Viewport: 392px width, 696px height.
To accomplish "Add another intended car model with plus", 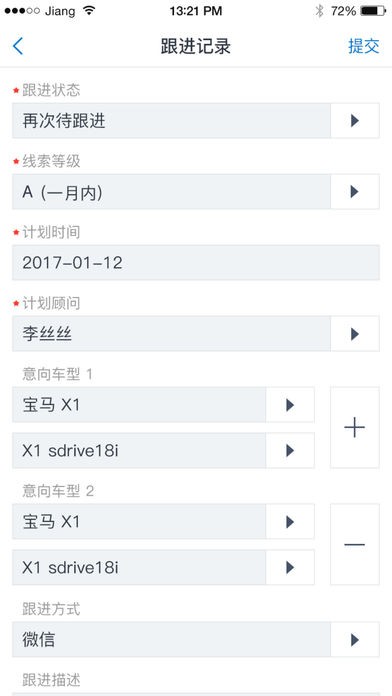I will 355,427.
